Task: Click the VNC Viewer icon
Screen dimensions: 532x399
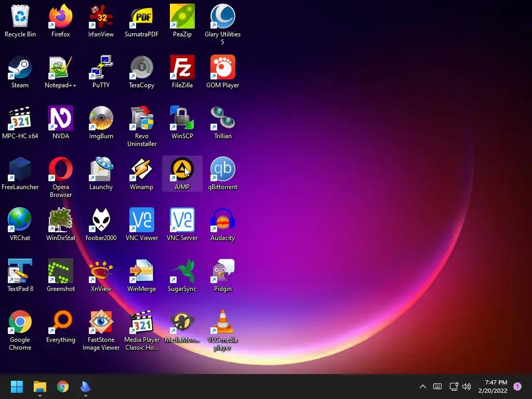Action: point(141,220)
